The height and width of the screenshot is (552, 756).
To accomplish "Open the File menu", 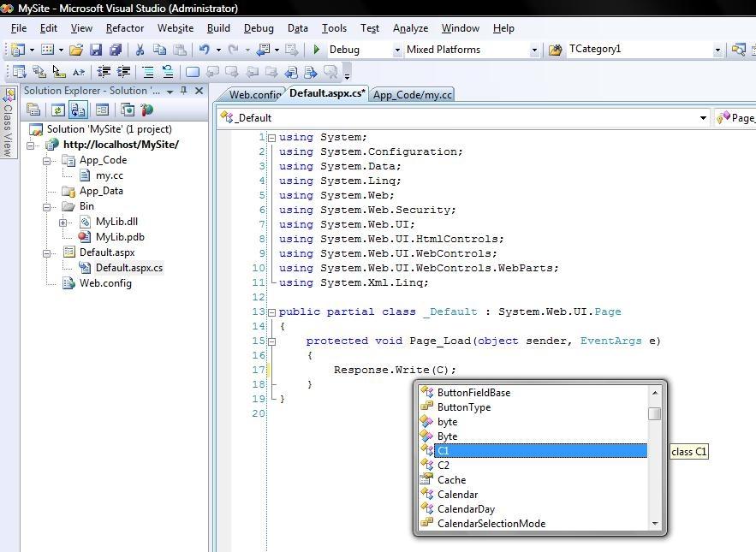I will 19,28.
